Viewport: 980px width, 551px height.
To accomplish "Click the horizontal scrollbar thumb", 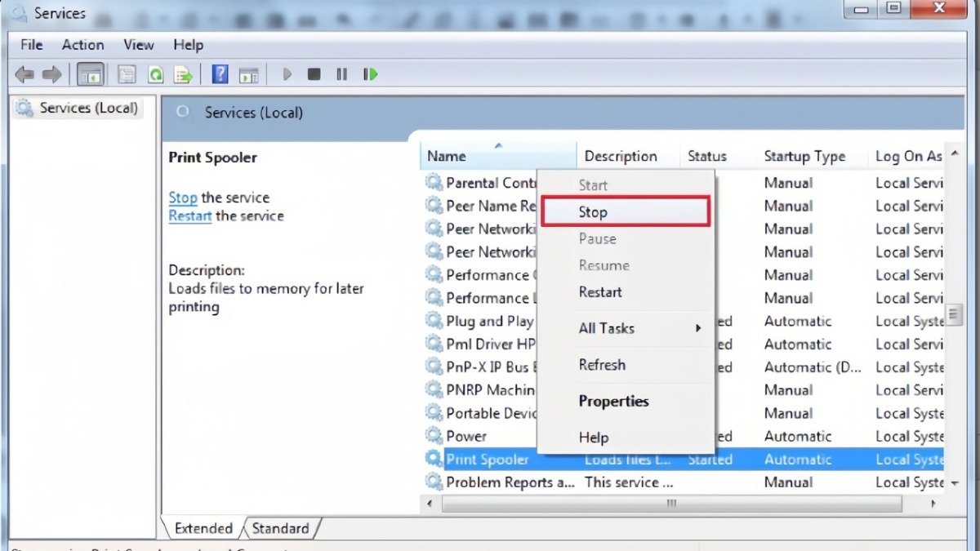I will 671,504.
